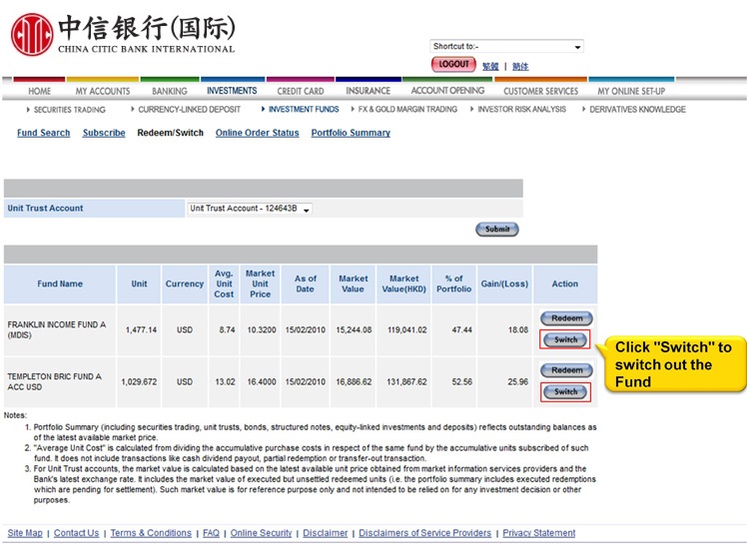Open the Subscribe link

[104, 133]
